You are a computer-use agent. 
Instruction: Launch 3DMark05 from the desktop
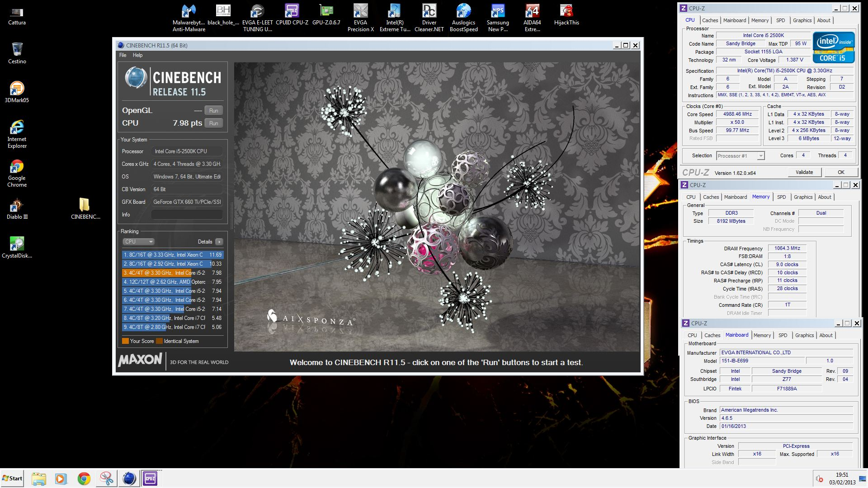[17, 92]
